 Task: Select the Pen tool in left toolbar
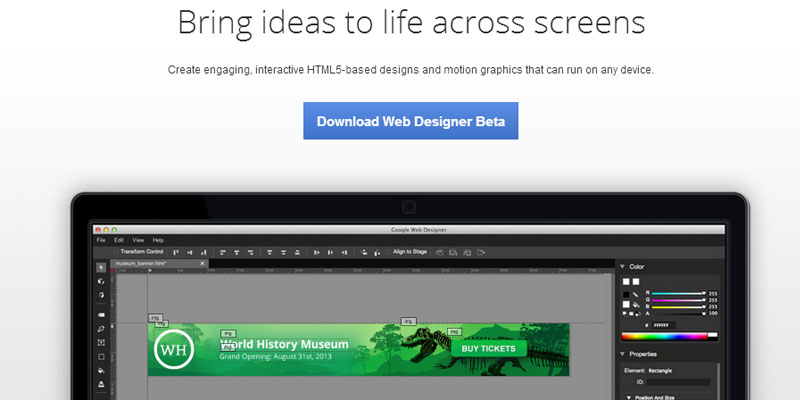[101, 328]
